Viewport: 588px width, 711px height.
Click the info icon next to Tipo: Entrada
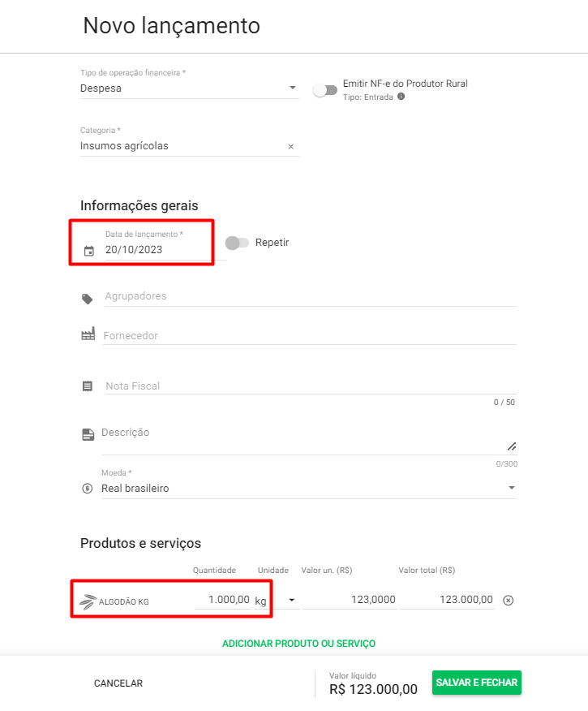pos(401,97)
